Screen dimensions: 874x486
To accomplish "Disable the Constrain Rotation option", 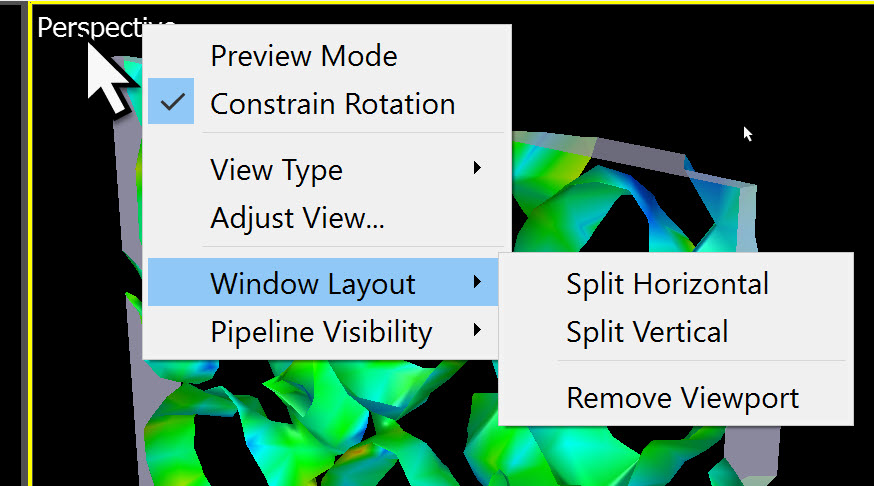I will (332, 104).
